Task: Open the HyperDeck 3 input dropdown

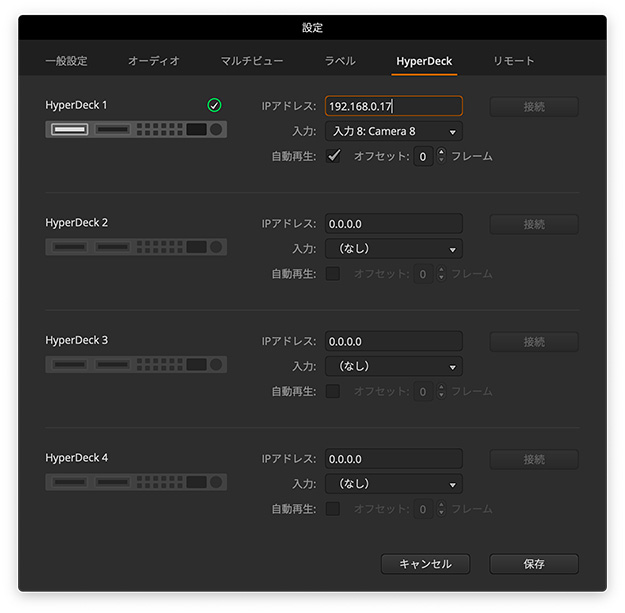Action: point(393,366)
